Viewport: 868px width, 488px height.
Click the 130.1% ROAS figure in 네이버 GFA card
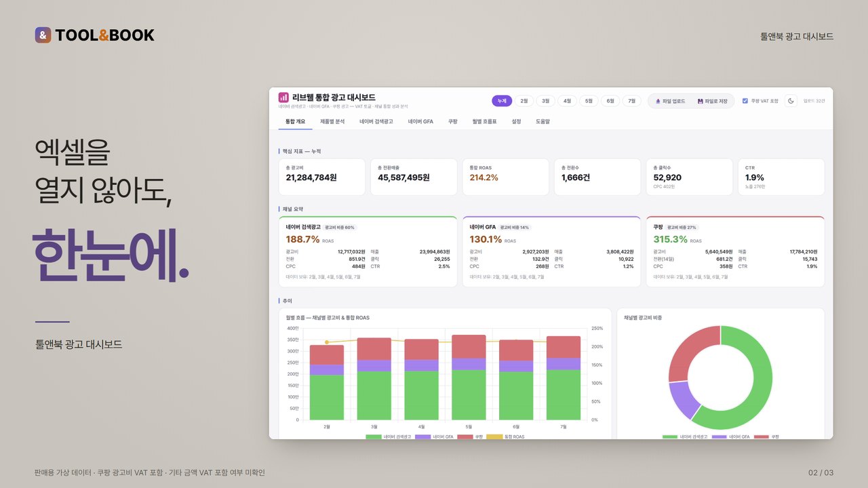(486, 239)
